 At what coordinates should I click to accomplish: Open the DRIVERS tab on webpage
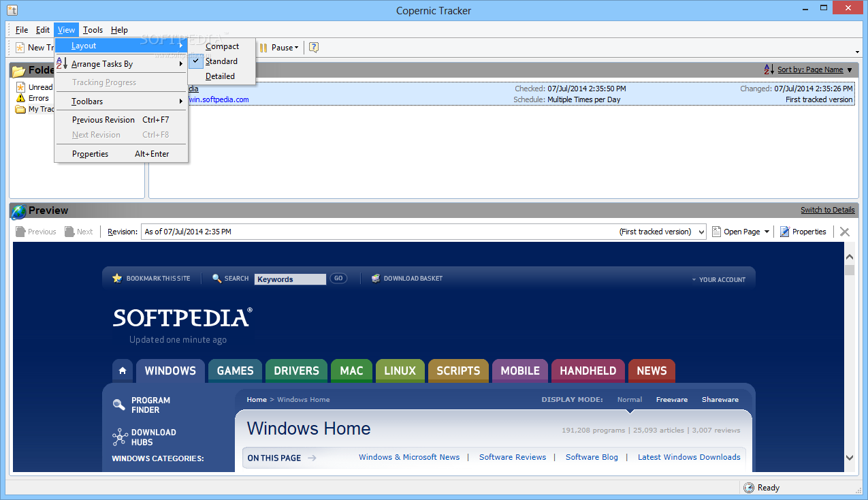coord(296,371)
